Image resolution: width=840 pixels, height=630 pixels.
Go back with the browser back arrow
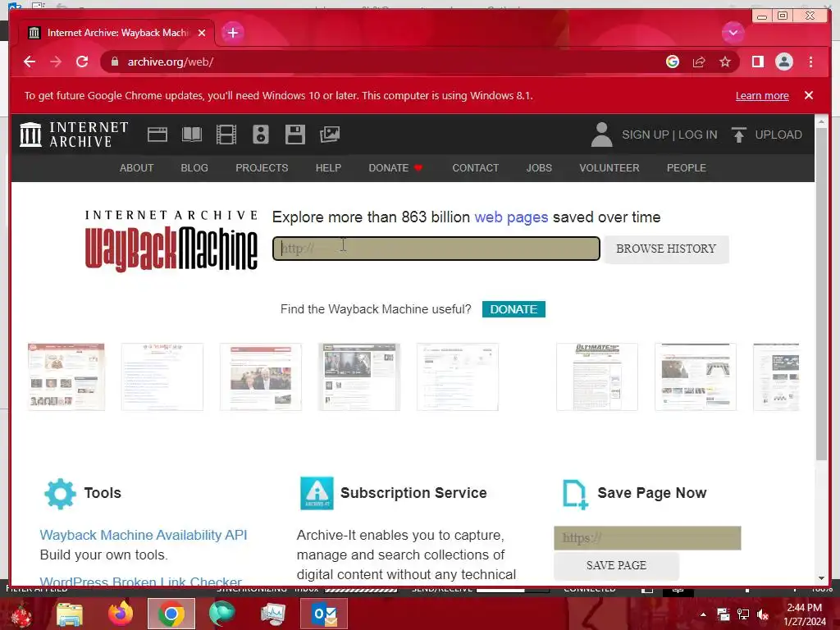point(30,62)
